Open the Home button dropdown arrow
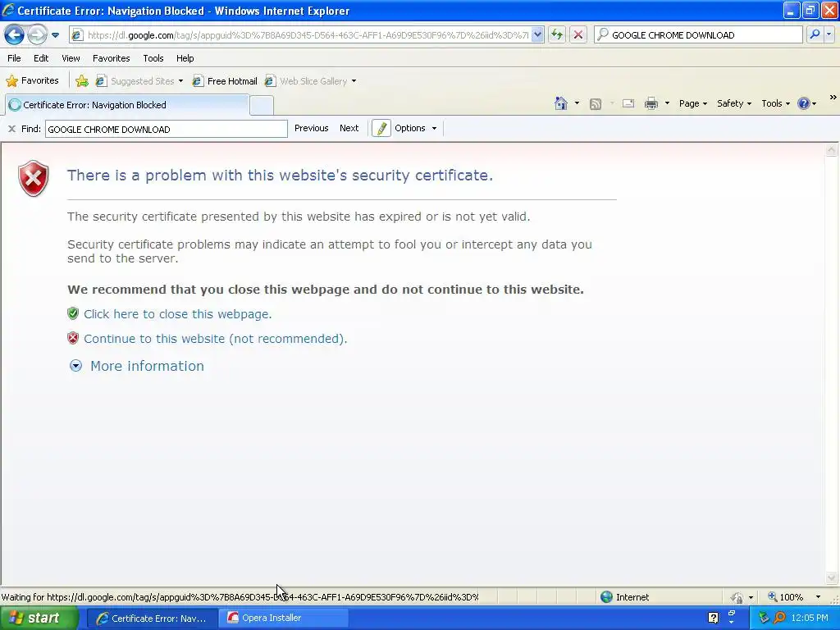840x630 pixels. 577,103
